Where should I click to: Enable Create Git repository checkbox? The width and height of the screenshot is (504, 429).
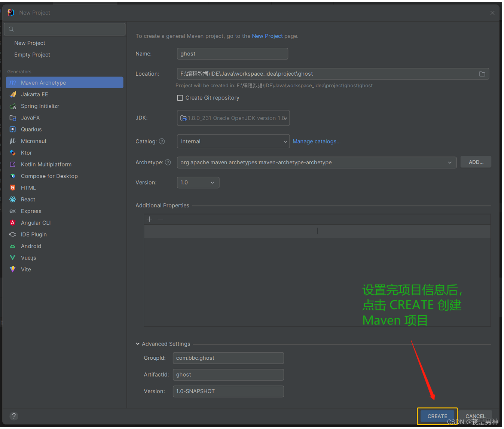click(x=180, y=98)
